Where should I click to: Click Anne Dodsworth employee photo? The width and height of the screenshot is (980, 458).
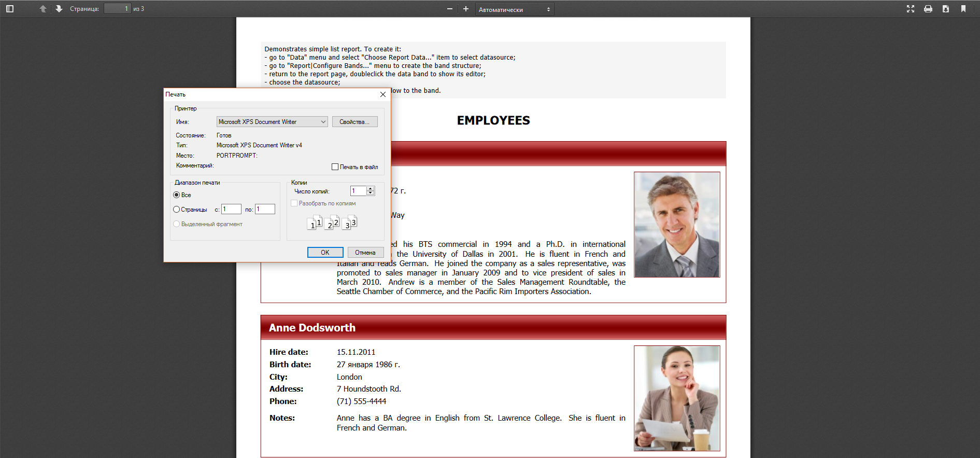(677, 398)
